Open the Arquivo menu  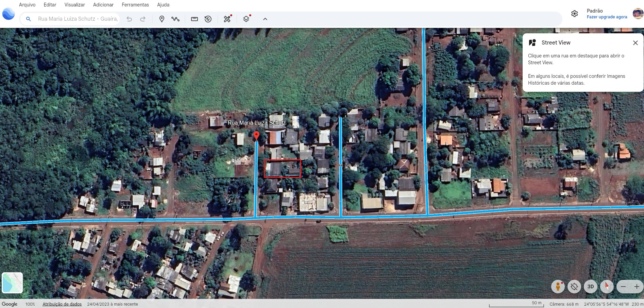point(27,5)
